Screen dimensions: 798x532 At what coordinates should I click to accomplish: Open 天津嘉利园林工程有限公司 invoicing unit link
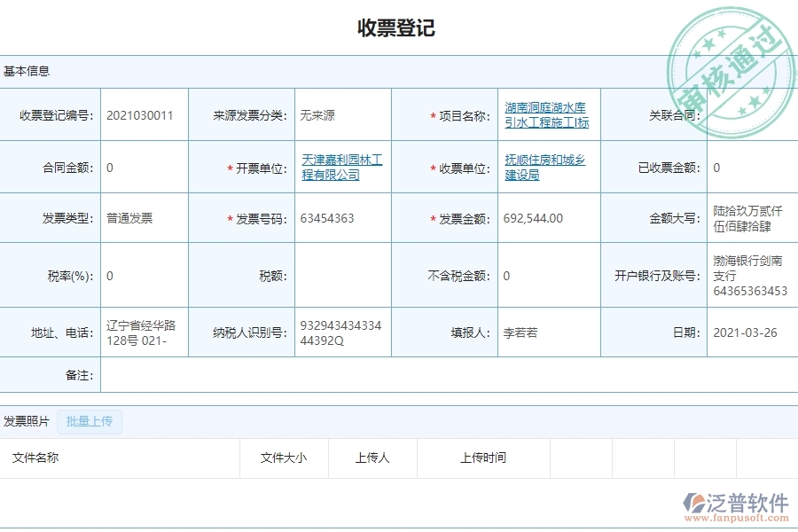[x=340, y=167]
